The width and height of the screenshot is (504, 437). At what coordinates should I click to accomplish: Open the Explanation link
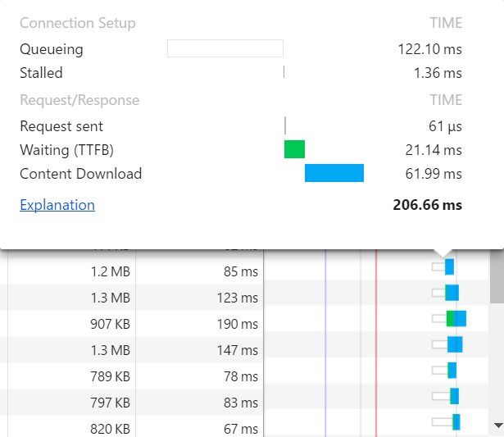click(x=57, y=205)
